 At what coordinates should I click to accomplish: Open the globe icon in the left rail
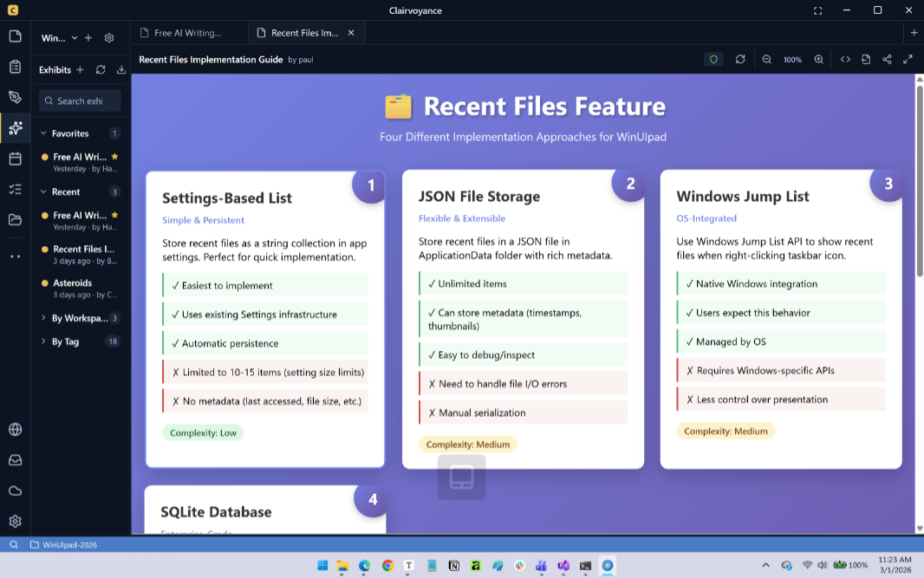coord(16,430)
